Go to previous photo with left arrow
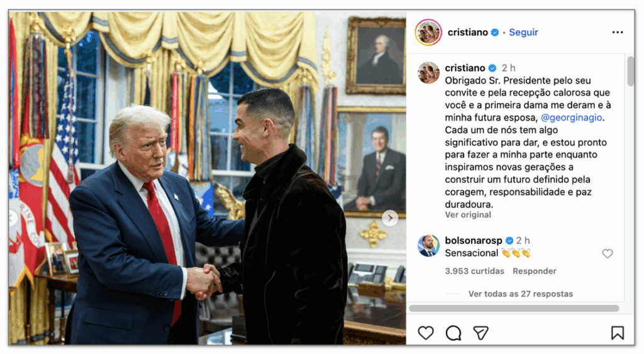The height and width of the screenshot is (354, 644). (x=13, y=218)
